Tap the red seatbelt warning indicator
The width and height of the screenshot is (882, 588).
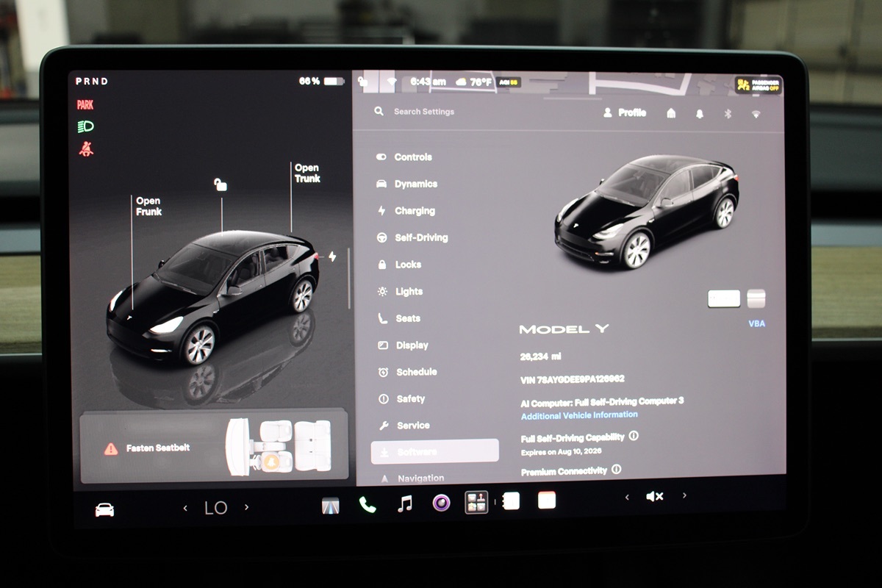click(86, 149)
